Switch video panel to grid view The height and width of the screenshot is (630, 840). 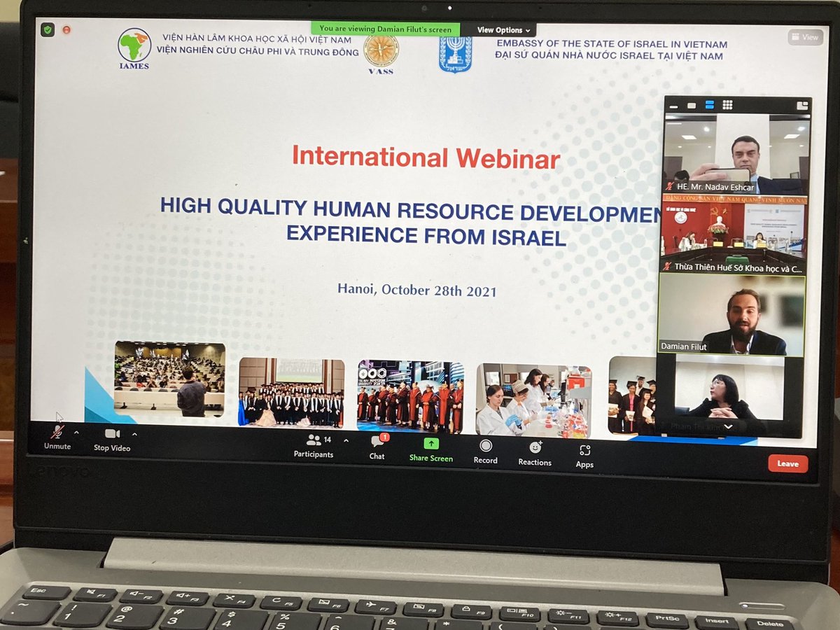coord(727,105)
